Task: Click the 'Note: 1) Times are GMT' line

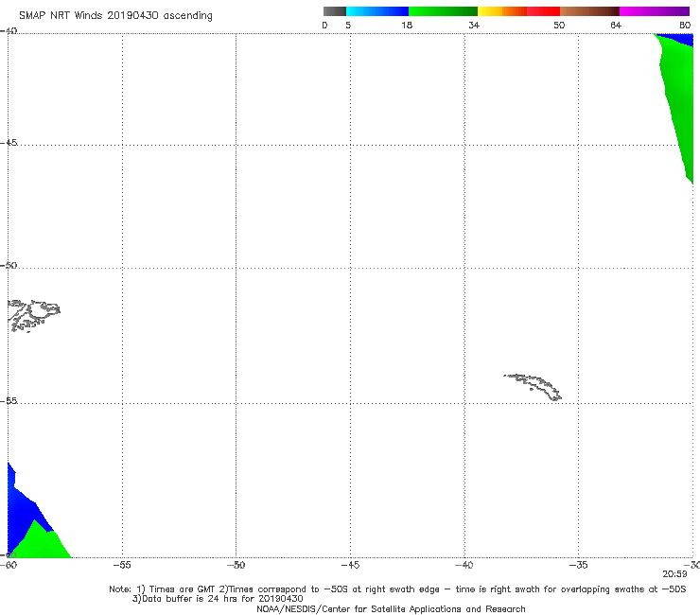Action: (x=397, y=589)
